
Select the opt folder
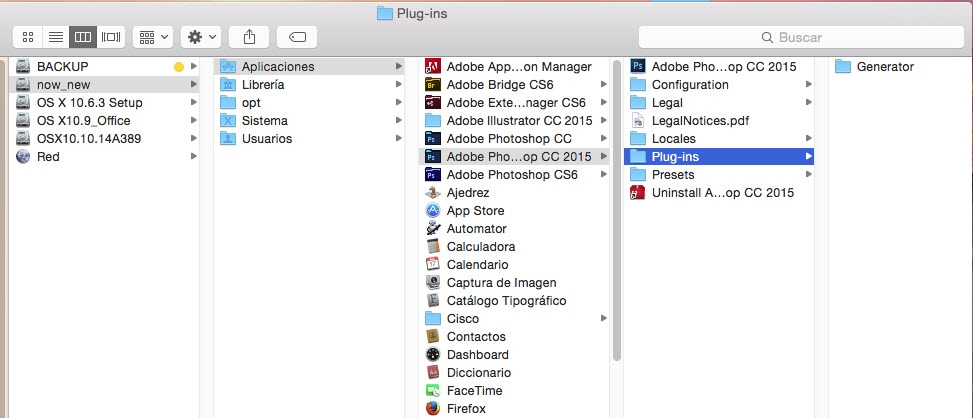point(309,102)
